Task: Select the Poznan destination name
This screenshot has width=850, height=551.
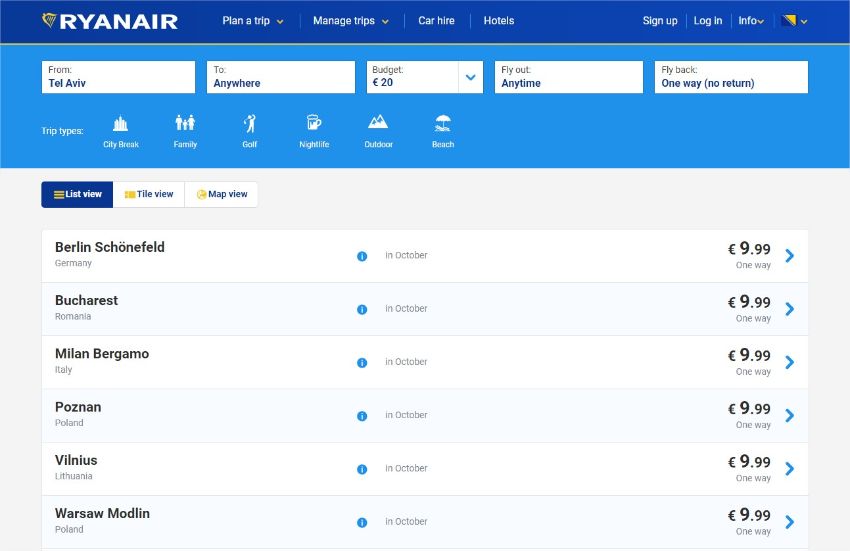Action: pos(78,407)
